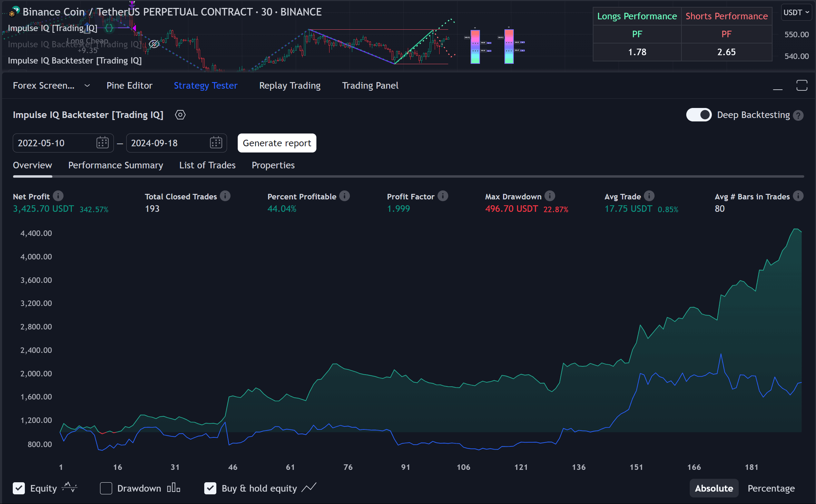Click the Total Closed Trades info icon

point(225,196)
